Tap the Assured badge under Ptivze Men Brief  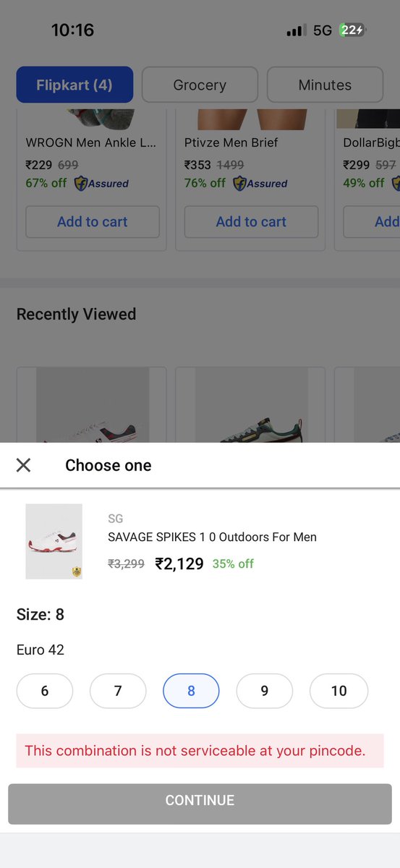(260, 183)
